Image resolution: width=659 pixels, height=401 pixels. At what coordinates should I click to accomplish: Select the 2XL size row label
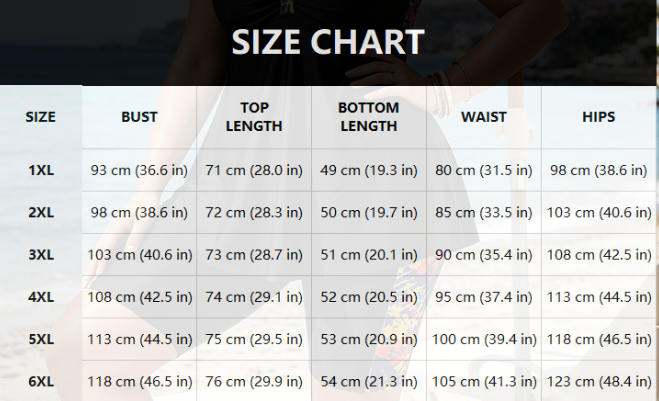point(41,212)
